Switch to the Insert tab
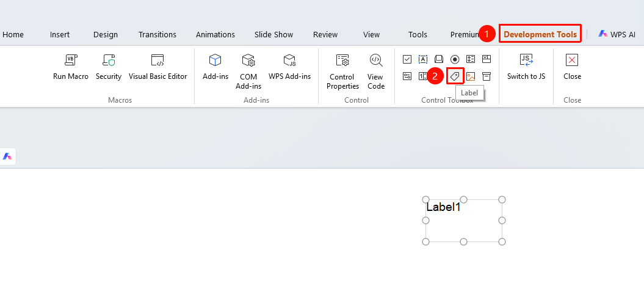The height and width of the screenshot is (302, 644). tap(60, 35)
